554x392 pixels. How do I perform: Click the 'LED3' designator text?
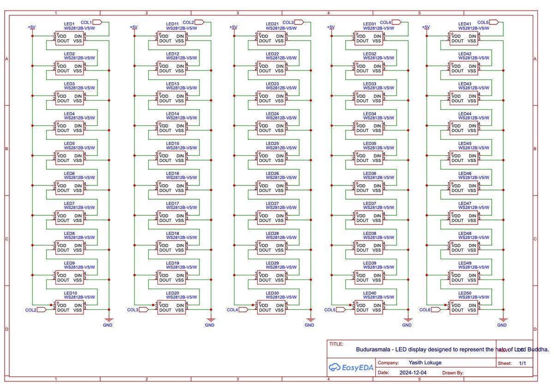69,83
